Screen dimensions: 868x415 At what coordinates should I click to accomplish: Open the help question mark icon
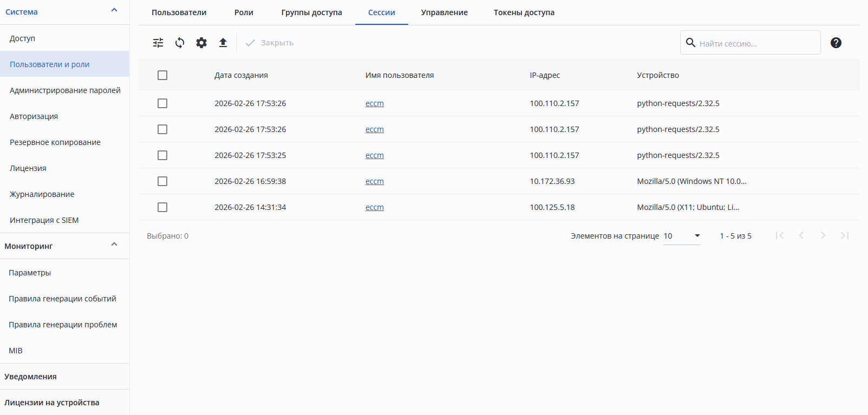click(x=836, y=43)
